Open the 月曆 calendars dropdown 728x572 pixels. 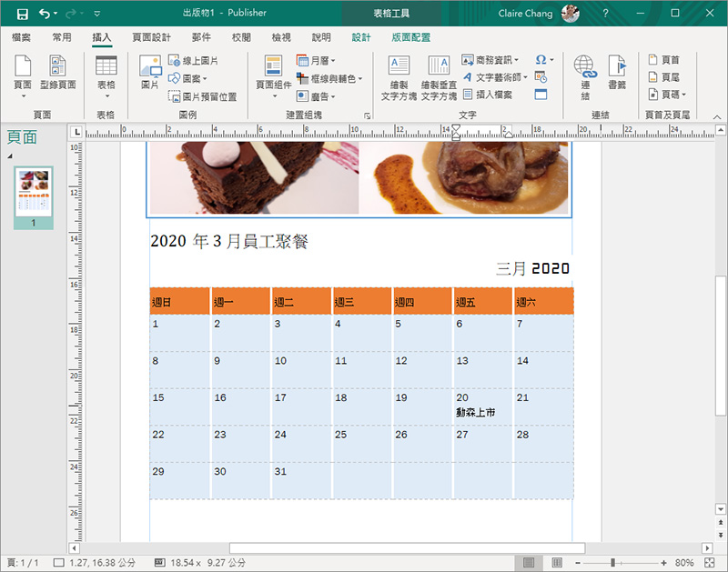pos(316,61)
